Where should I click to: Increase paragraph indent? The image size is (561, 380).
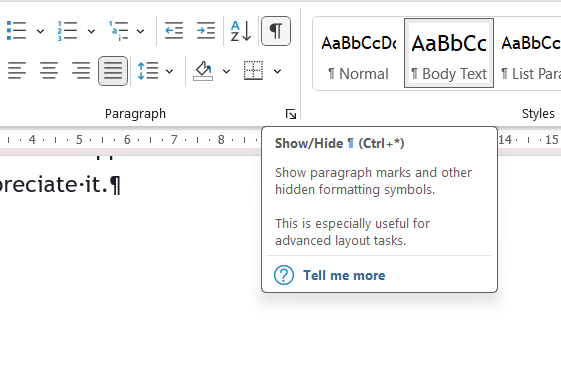point(206,31)
